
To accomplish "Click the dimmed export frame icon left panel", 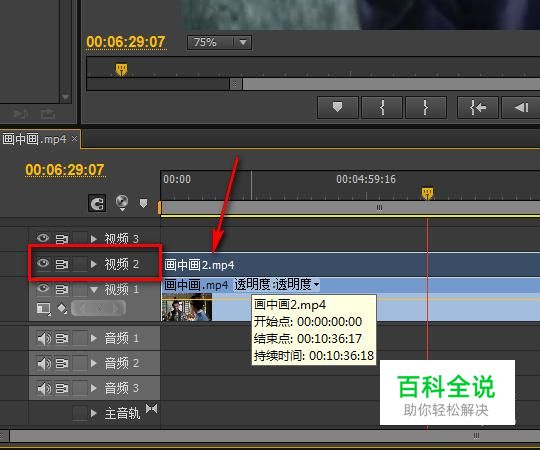I will tap(48, 114).
